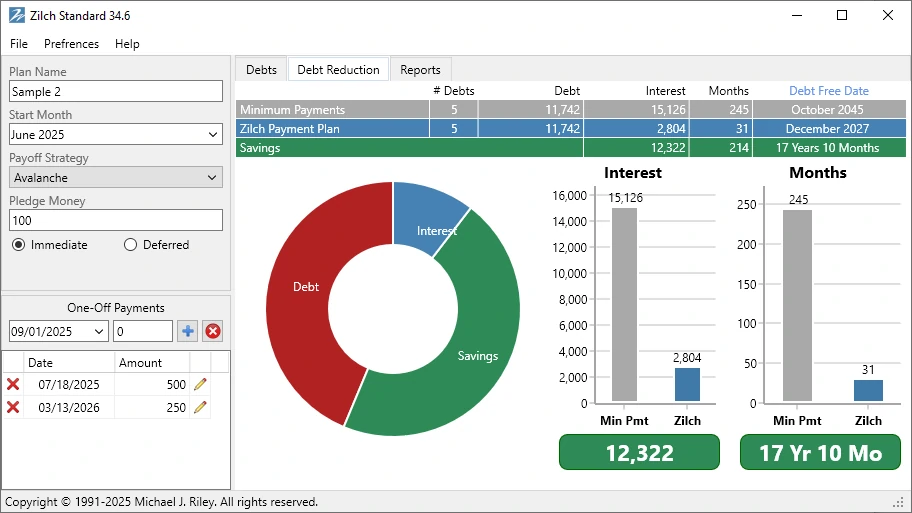Image resolution: width=912 pixels, height=513 pixels.
Task: Click the Plan Name input field
Action: pos(116,91)
